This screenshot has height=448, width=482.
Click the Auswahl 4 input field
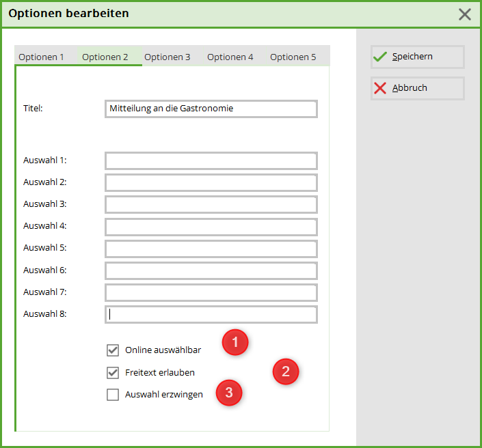pos(211,226)
